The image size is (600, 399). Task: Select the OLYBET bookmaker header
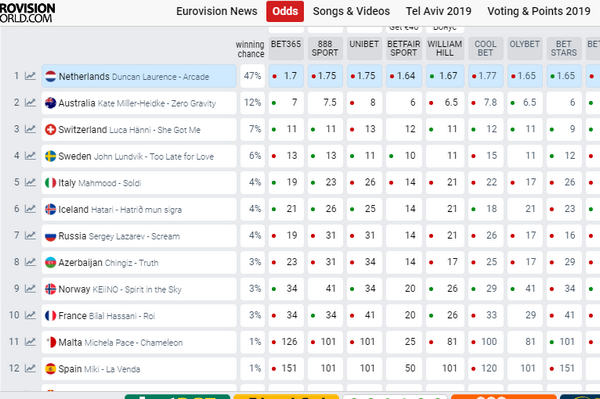click(525, 49)
